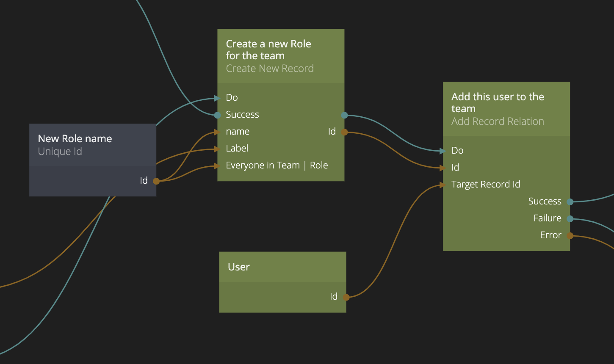Click the 'Everyone in Team | Role' input label
The image size is (614, 364).
[277, 165]
